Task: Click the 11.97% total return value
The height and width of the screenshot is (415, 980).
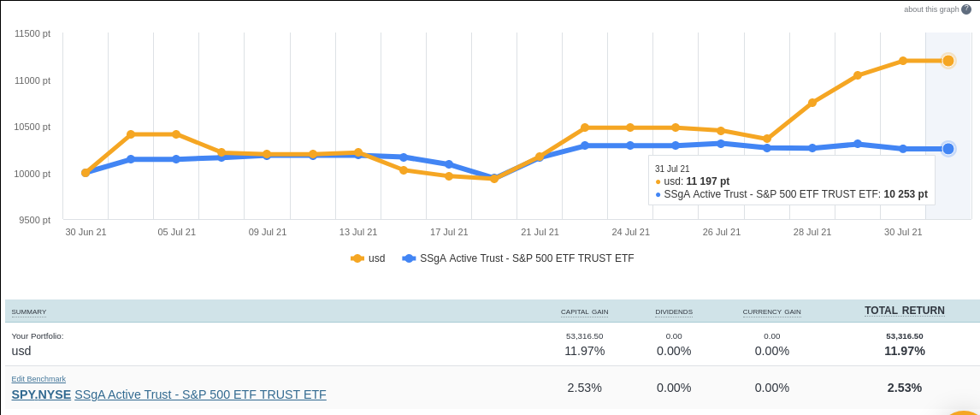Action: coord(905,351)
